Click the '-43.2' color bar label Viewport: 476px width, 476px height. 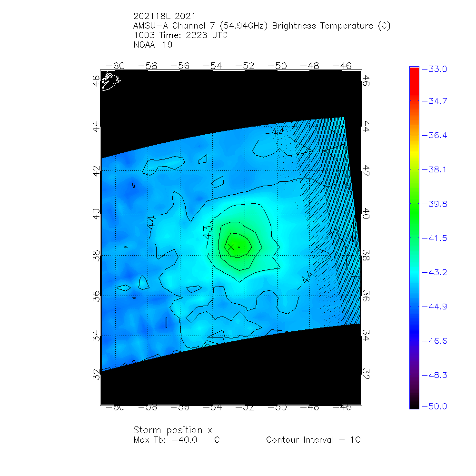435,273
